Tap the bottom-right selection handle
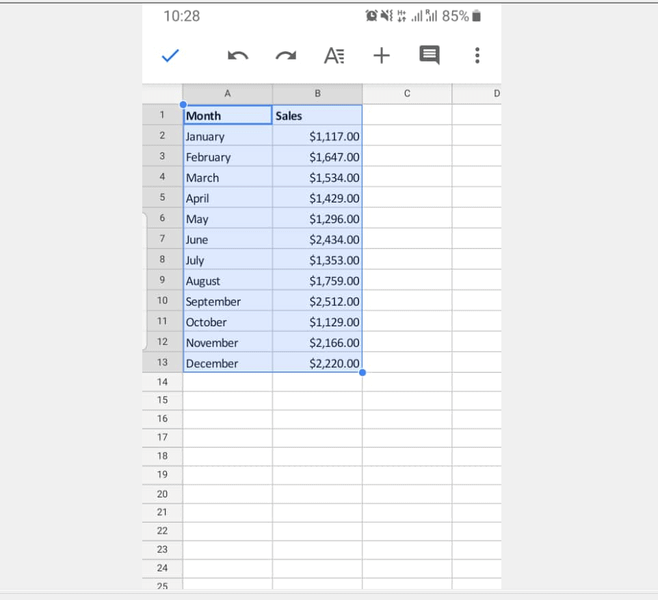This screenshot has width=658, height=600. [363, 373]
